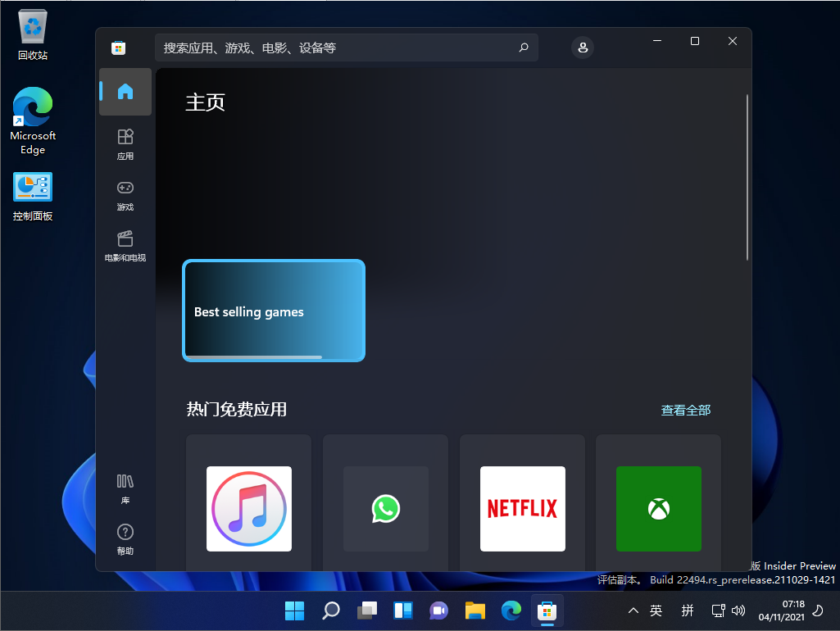The image size is (840, 631).
Task: Click 查看全部 link for free apps
Action: [x=686, y=411]
